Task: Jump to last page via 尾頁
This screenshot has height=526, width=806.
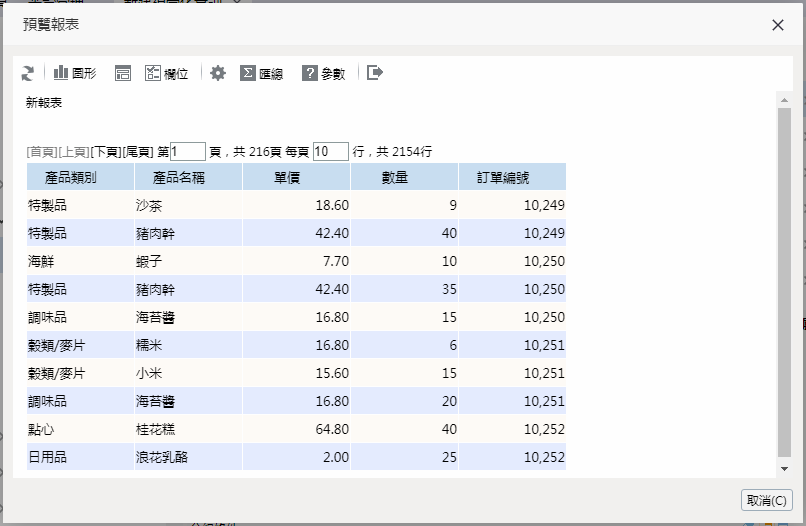Action: pyautogui.click(x=138, y=152)
